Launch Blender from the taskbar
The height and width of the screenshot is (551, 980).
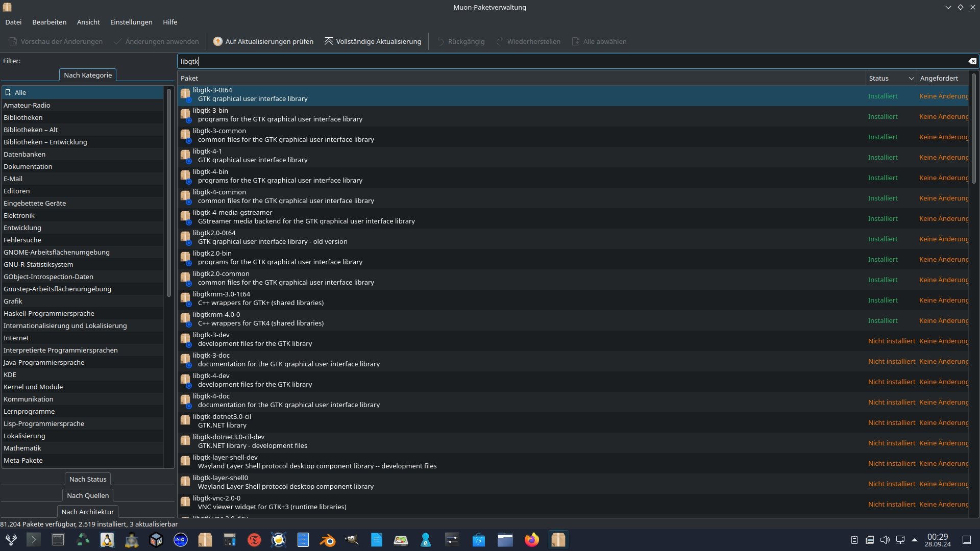point(327,540)
